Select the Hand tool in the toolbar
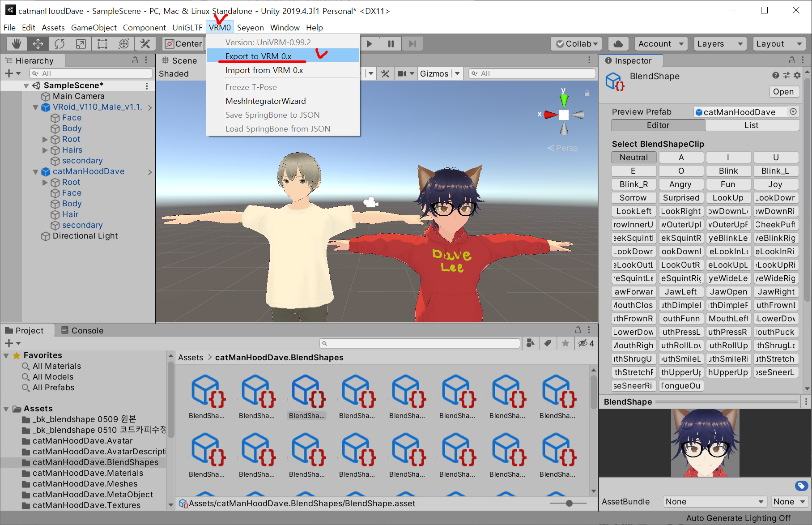The width and height of the screenshot is (812, 525). click(17, 43)
